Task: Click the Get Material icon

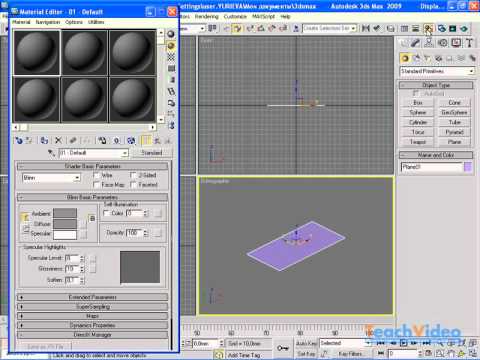Action: 19,141
